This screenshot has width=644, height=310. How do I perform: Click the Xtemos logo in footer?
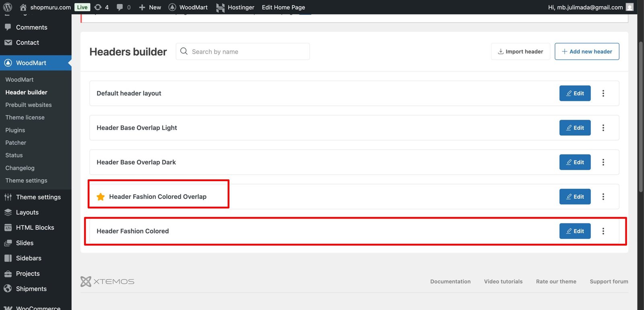107,281
